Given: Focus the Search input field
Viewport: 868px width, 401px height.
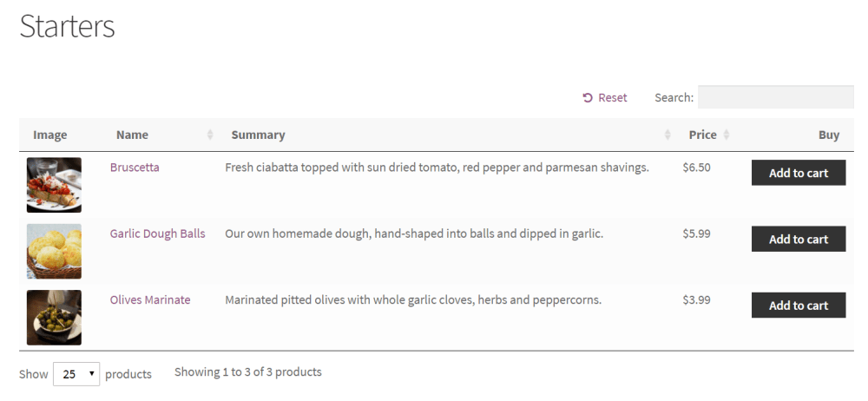Looking at the screenshot, I should click(775, 97).
